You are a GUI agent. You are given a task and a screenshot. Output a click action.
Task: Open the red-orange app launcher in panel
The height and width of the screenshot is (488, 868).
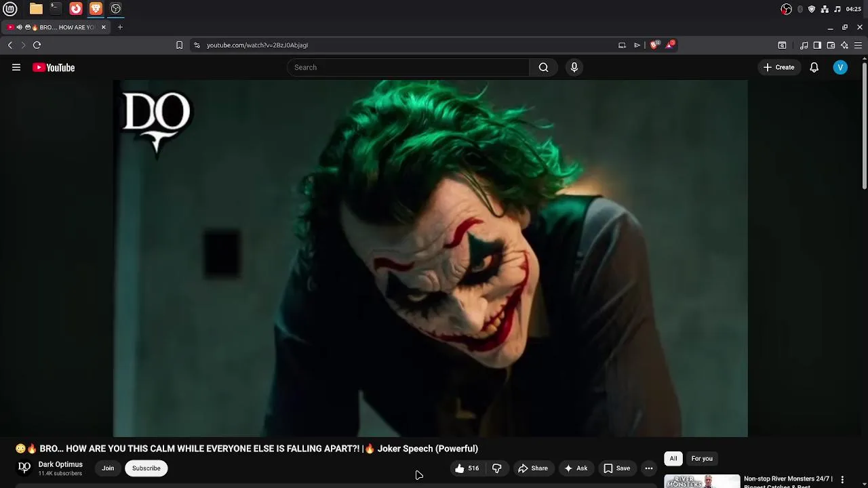[x=76, y=9]
